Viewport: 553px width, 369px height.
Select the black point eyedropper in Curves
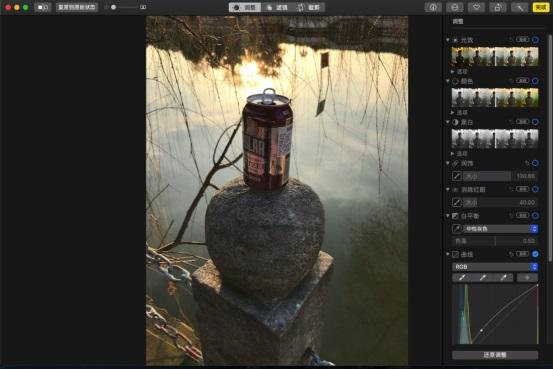[462, 278]
